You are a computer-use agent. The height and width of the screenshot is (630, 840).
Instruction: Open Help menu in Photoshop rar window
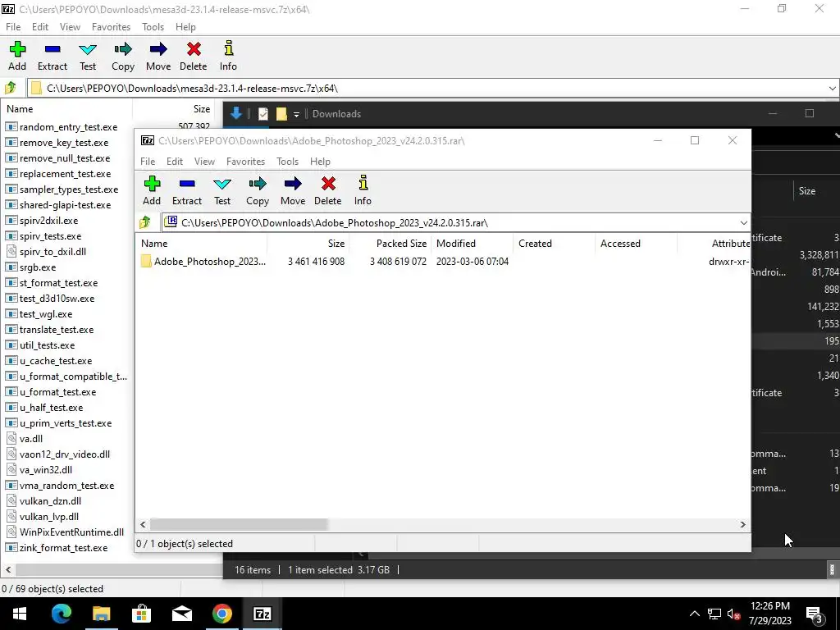320,162
